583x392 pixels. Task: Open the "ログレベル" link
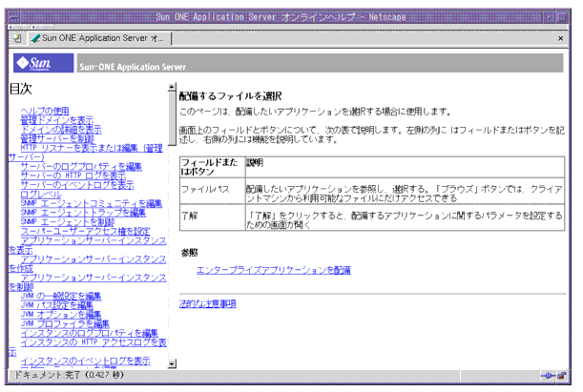click(x=41, y=195)
